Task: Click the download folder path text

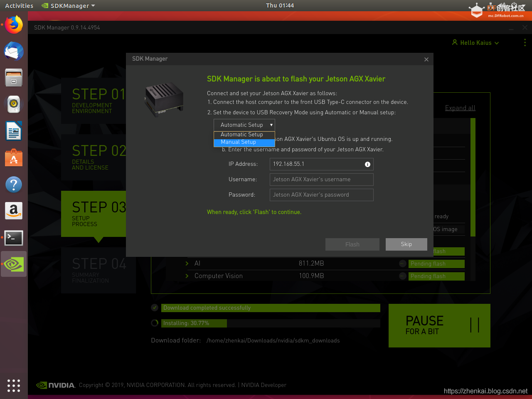Action: [273, 340]
